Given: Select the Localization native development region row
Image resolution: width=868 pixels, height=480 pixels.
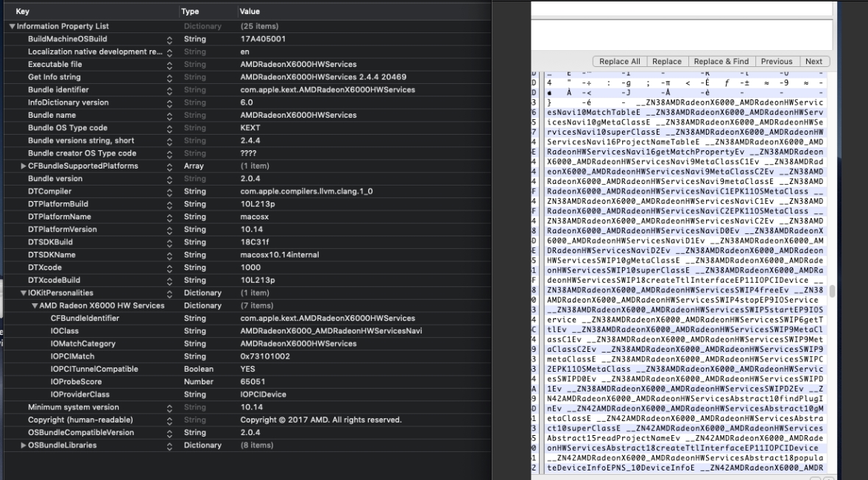Looking at the screenshot, I should tap(247, 52).
